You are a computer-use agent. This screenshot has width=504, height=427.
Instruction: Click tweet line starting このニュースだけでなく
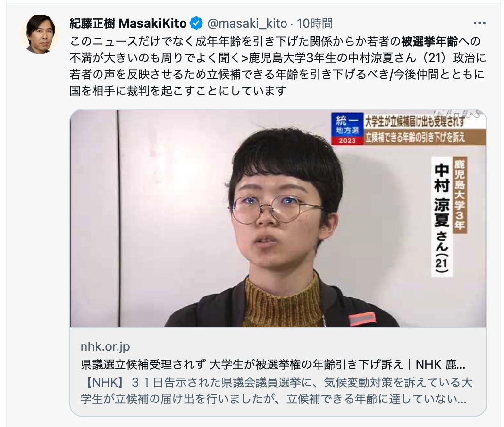point(275,41)
